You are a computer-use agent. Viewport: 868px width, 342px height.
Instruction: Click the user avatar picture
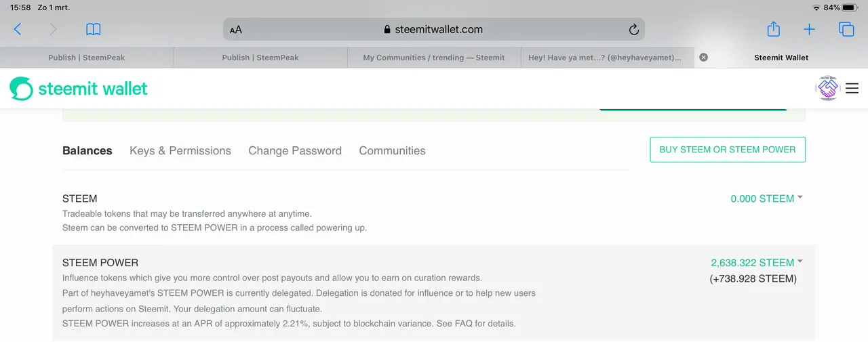point(828,88)
